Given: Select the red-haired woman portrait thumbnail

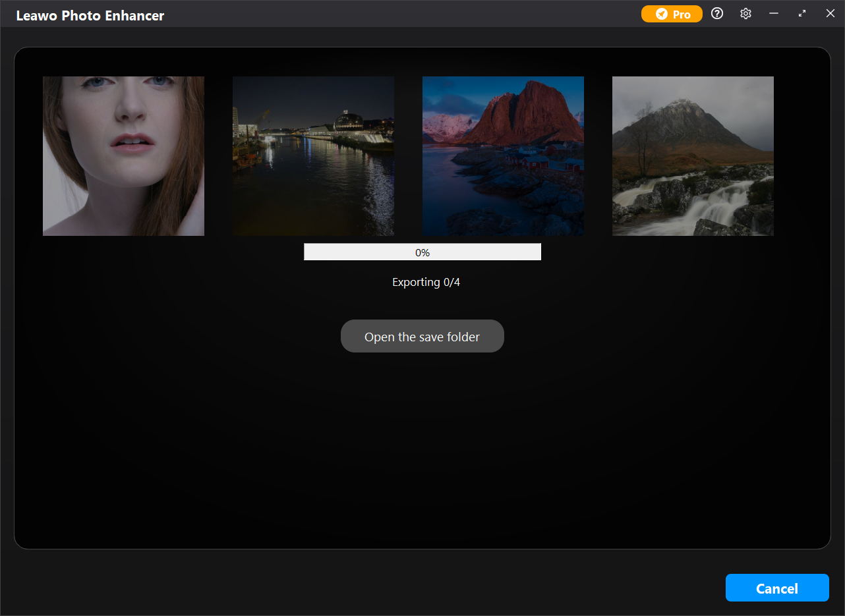Looking at the screenshot, I should coord(123,156).
